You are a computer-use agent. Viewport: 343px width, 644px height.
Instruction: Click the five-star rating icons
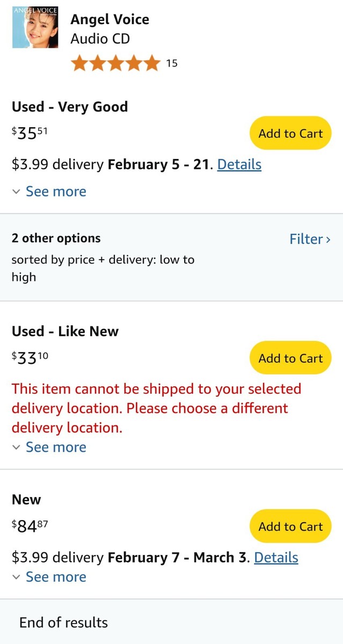tap(115, 63)
